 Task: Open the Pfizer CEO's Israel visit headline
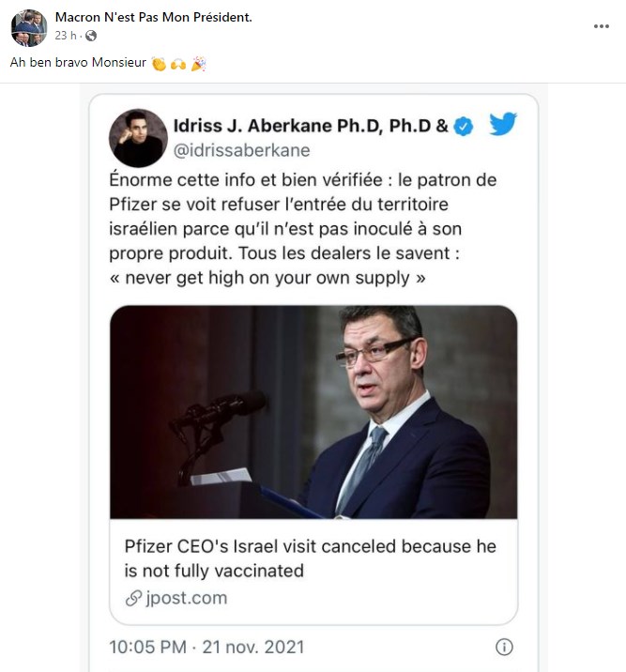click(x=311, y=558)
